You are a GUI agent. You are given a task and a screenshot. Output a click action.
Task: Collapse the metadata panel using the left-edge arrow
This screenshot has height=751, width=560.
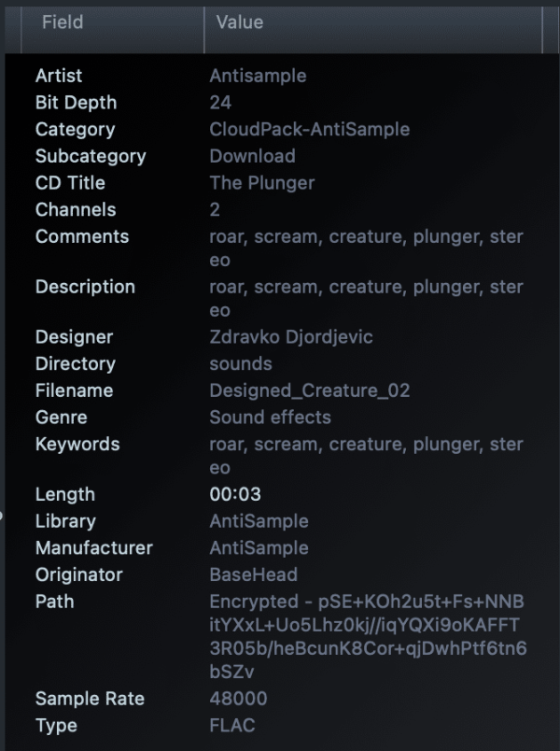tap(2, 513)
